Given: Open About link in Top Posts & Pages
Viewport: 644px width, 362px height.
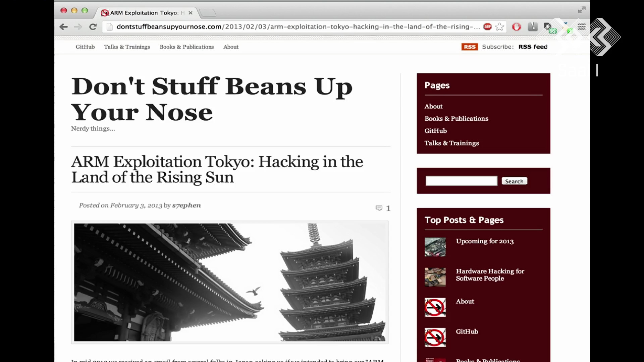Looking at the screenshot, I should (x=465, y=301).
